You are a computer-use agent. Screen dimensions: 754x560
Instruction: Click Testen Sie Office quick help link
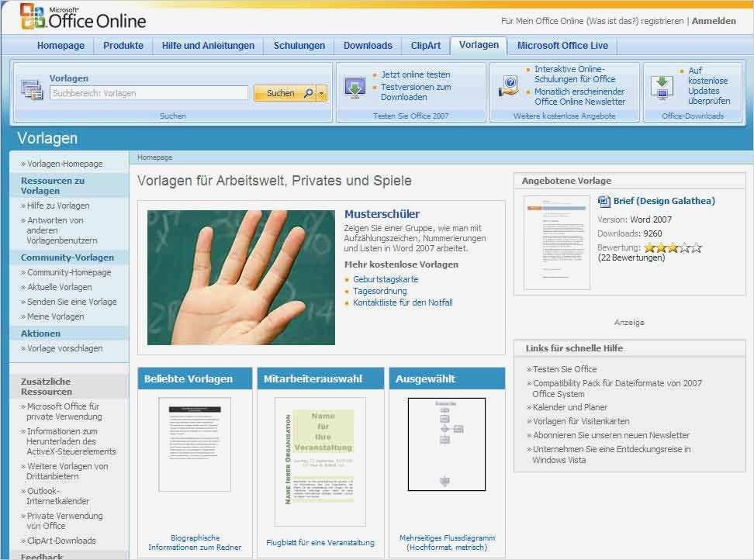coord(565,369)
